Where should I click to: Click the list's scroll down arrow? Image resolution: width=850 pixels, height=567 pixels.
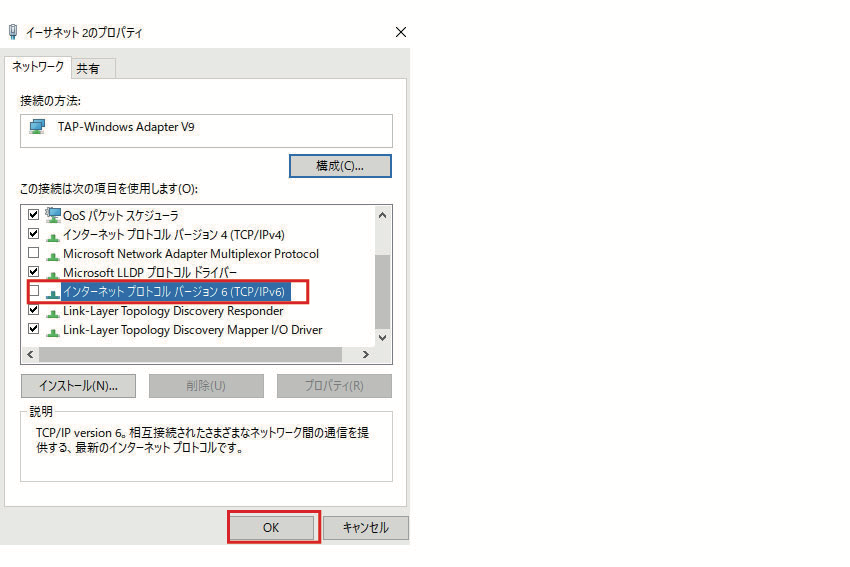click(382, 338)
